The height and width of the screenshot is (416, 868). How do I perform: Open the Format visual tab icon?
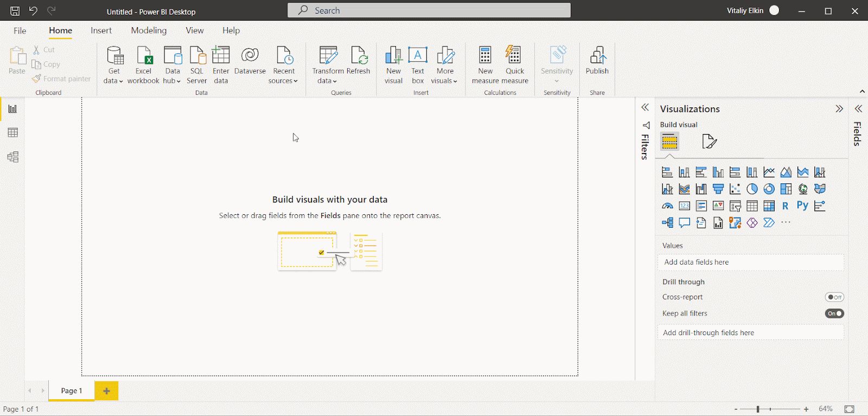[x=709, y=142]
